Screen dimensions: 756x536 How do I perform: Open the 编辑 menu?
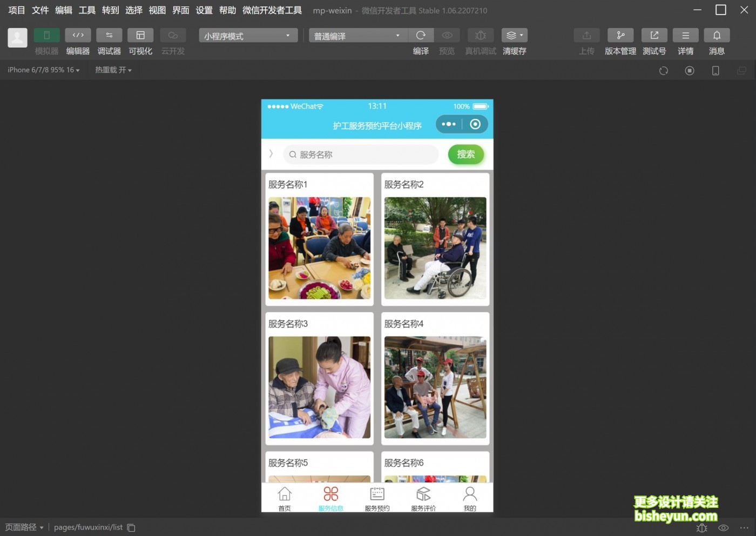(64, 10)
